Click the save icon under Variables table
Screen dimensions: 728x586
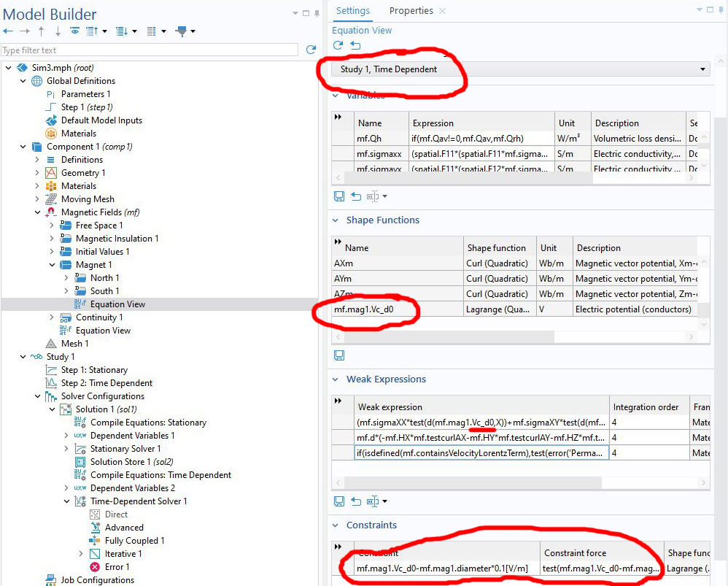pyautogui.click(x=339, y=196)
